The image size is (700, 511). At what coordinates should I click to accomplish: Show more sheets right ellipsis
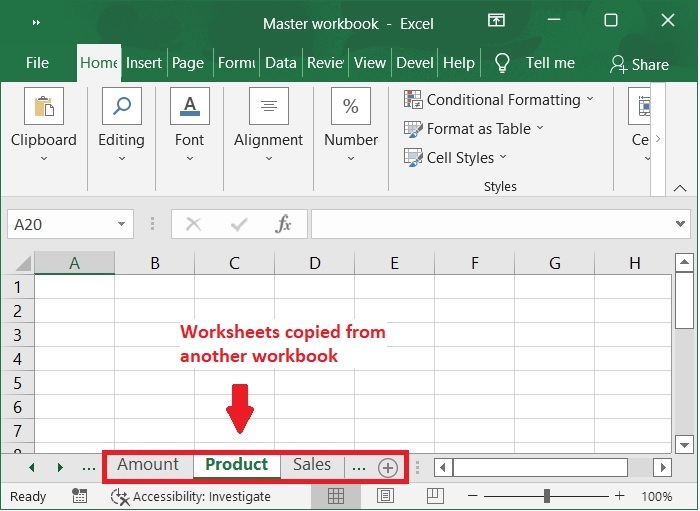[359, 468]
